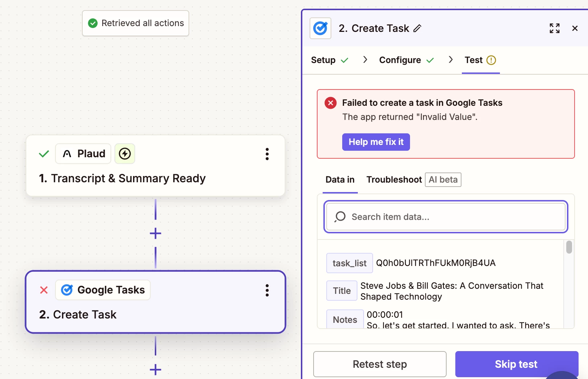Focus the Search item data field
Screen dimensions: 588x379
tap(446, 217)
